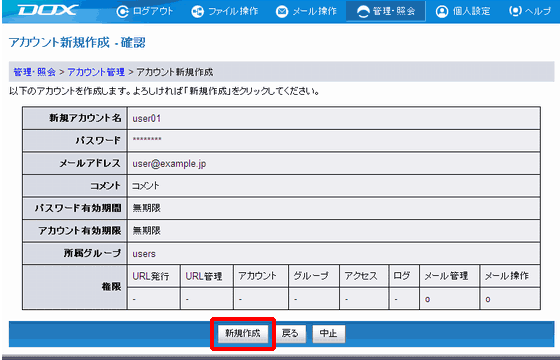Image resolution: width=560 pixels, height=360 pixels.
Task: Click the page title アカウント新規作成 - 確認
Action: click(x=77, y=42)
